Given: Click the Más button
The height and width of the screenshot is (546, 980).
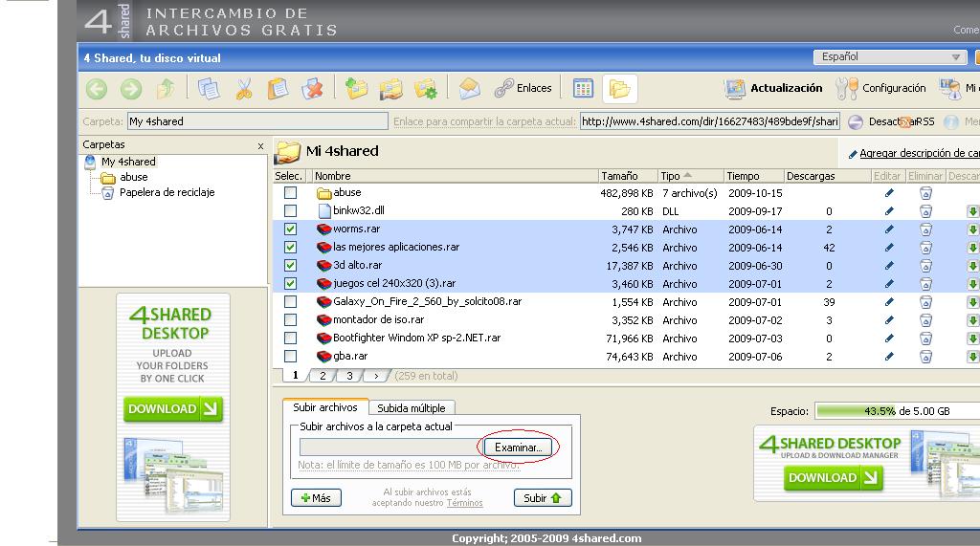Looking at the screenshot, I should (x=316, y=498).
